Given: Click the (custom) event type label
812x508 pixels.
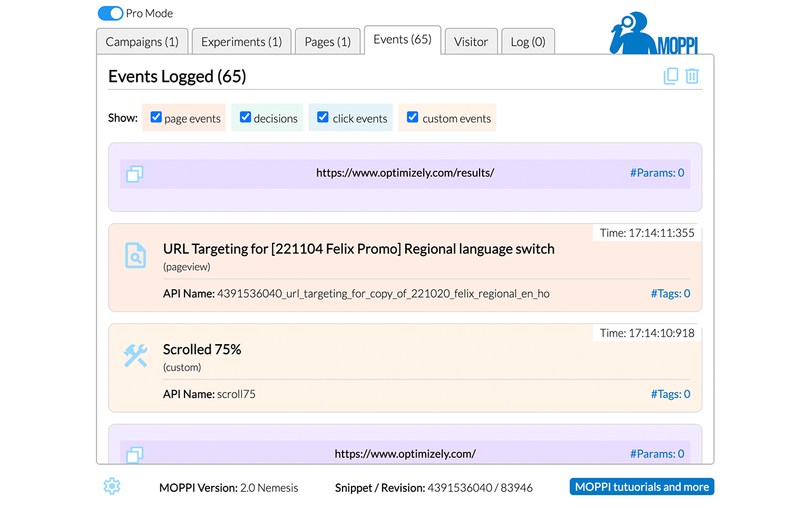Looking at the screenshot, I should click(x=182, y=367).
